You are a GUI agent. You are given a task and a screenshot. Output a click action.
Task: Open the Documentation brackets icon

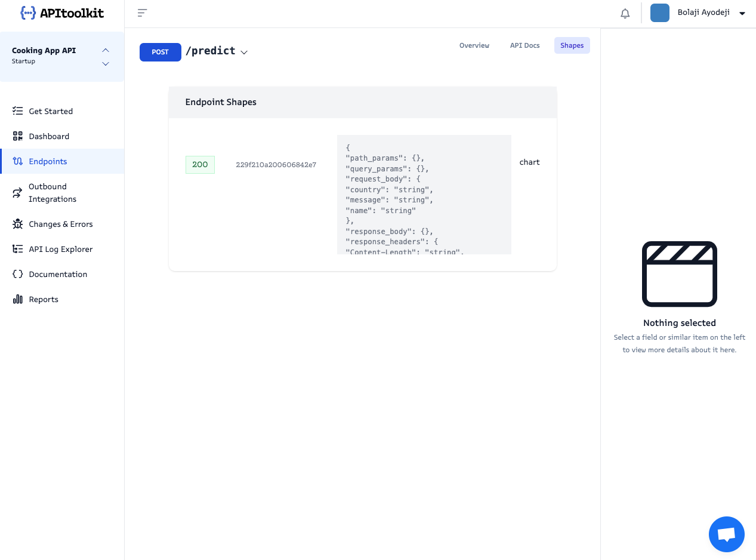click(18, 274)
